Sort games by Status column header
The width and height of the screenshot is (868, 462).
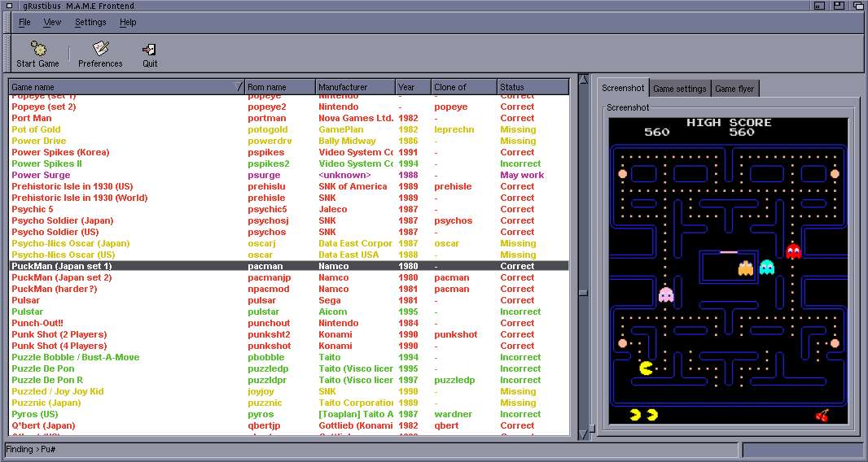tap(533, 87)
